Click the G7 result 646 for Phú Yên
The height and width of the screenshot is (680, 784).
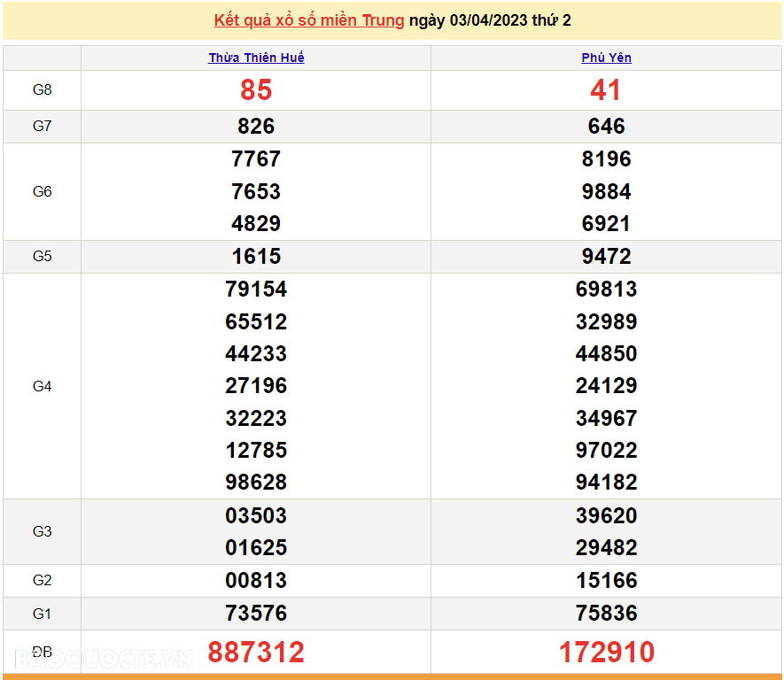pyautogui.click(x=606, y=126)
